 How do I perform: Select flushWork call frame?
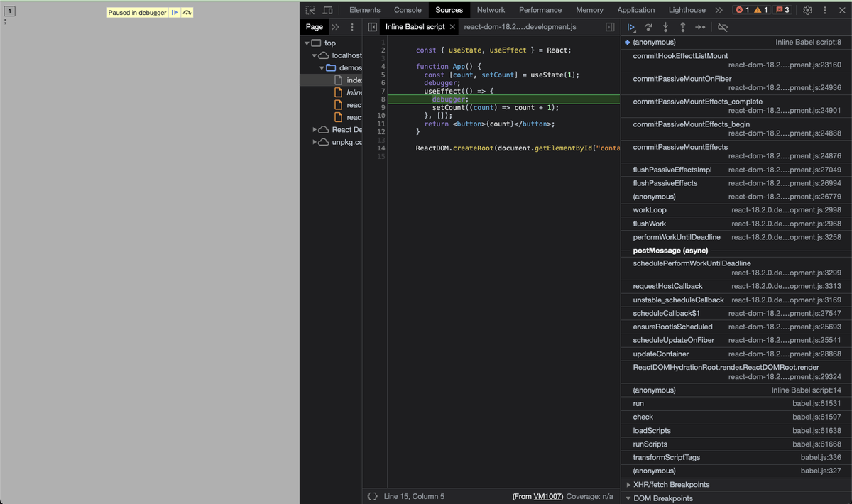click(x=736, y=224)
